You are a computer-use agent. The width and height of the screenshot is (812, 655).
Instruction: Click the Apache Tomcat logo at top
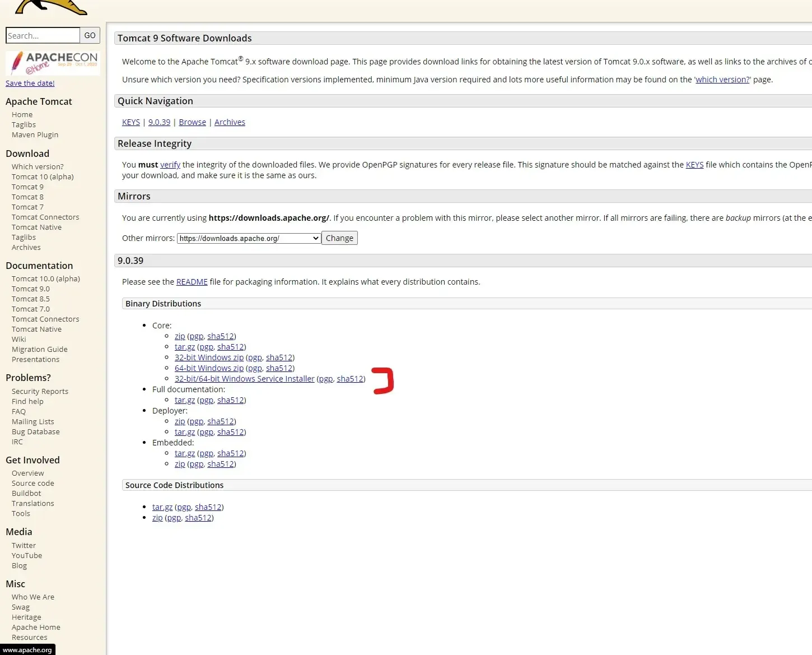pyautogui.click(x=50, y=7)
